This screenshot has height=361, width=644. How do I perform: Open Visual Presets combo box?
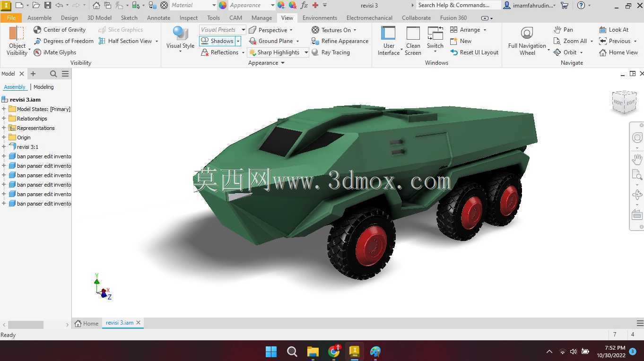223,30
